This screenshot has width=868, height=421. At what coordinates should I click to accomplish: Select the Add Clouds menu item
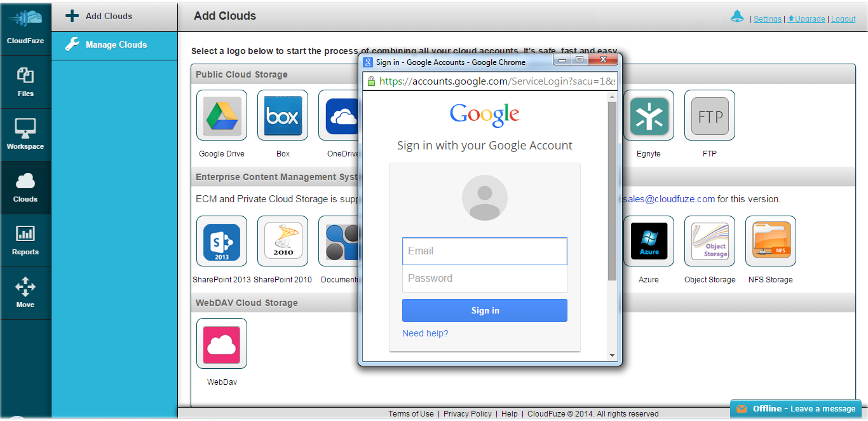point(114,16)
